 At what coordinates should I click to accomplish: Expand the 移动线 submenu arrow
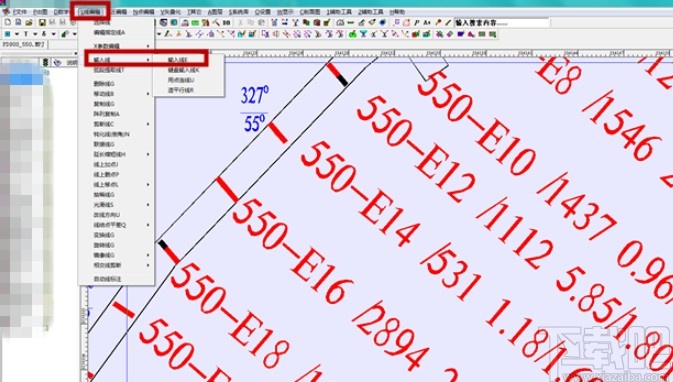[x=149, y=94]
